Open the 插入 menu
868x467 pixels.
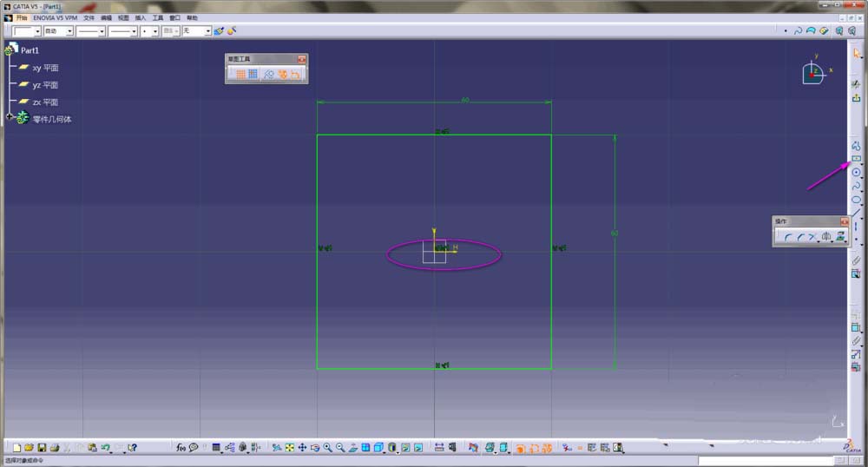click(141, 18)
